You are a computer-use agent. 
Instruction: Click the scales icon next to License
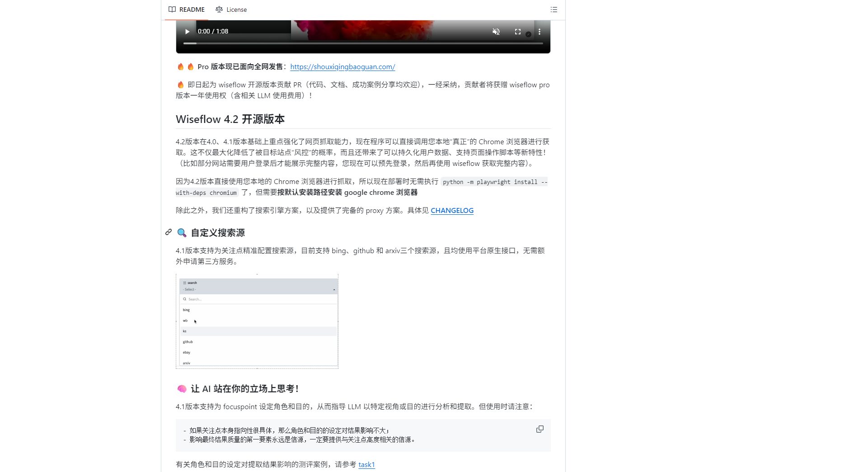(219, 9)
